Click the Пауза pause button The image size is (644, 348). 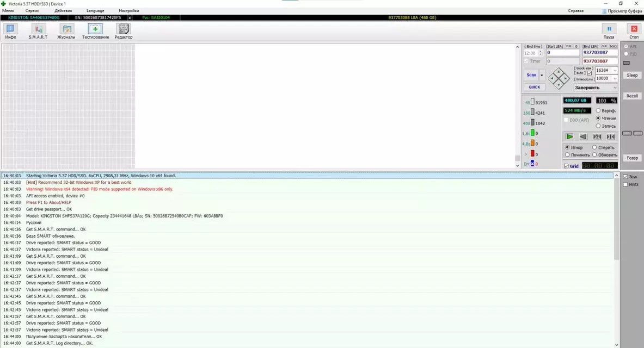tap(609, 31)
